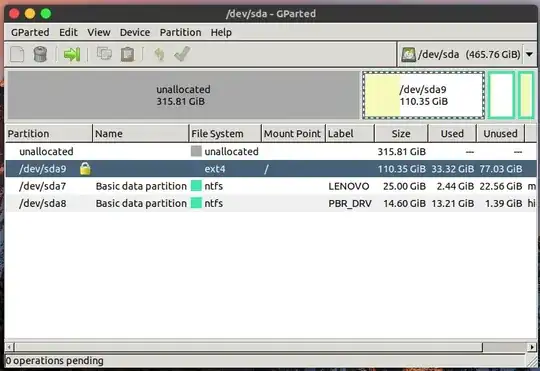Click the Name column header

click(141, 134)
